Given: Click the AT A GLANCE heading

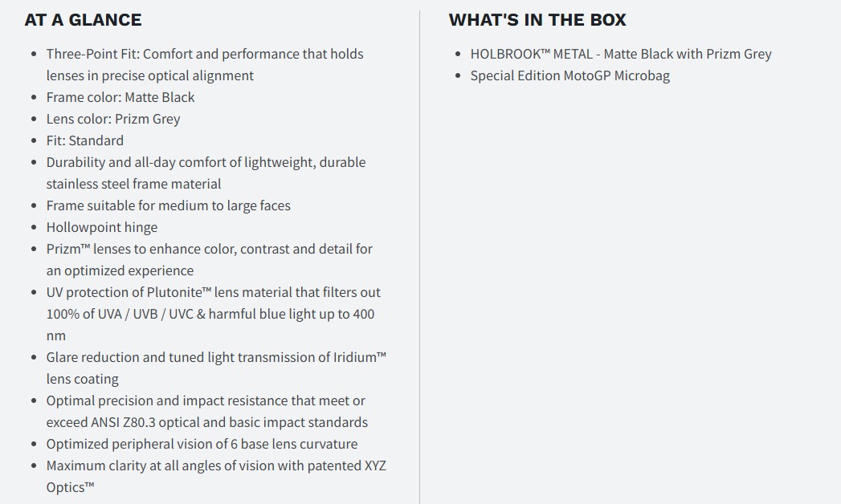Looking at the screenshot, I should (83, 20).
